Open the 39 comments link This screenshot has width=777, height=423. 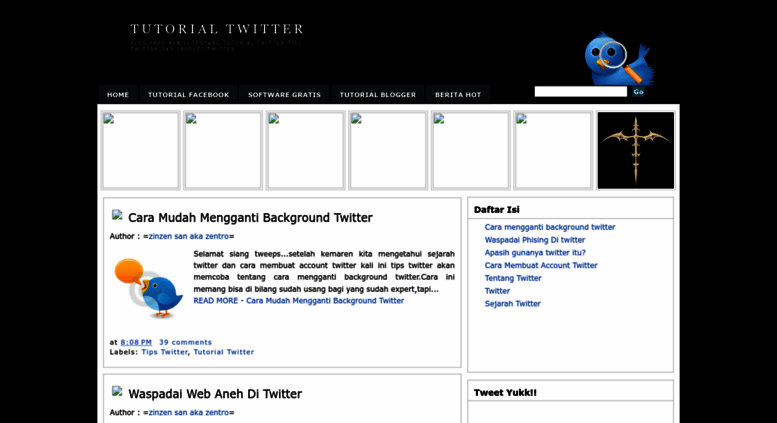pos(185,342)
